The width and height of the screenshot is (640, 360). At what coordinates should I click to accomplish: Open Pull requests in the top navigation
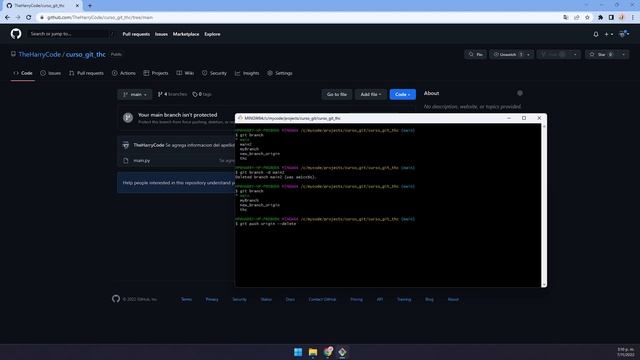[136, 34]
